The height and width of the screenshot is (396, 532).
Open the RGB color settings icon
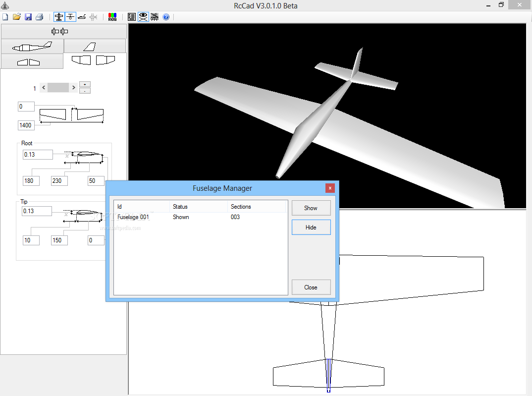click(x=112, y=17)
